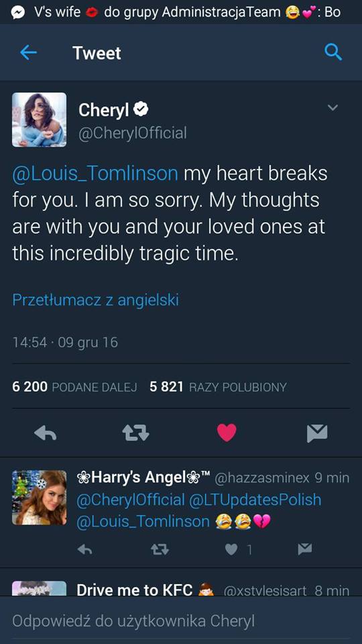
Task: Reply to Harry's Angel comment
Action: point(84,549)
